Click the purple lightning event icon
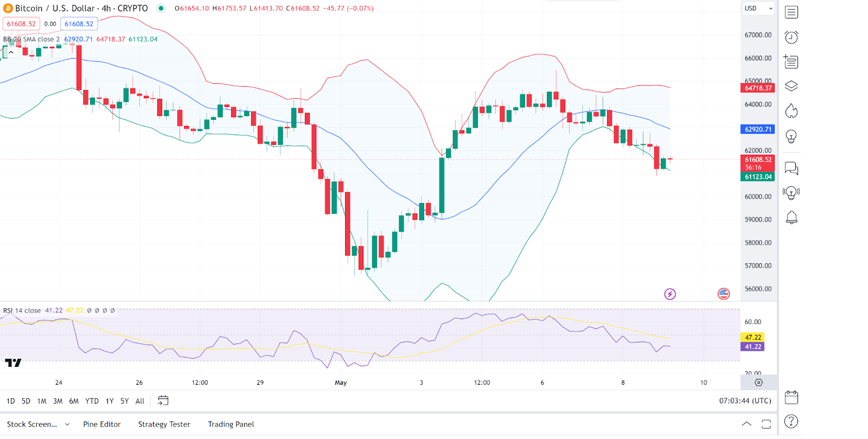 670,294
